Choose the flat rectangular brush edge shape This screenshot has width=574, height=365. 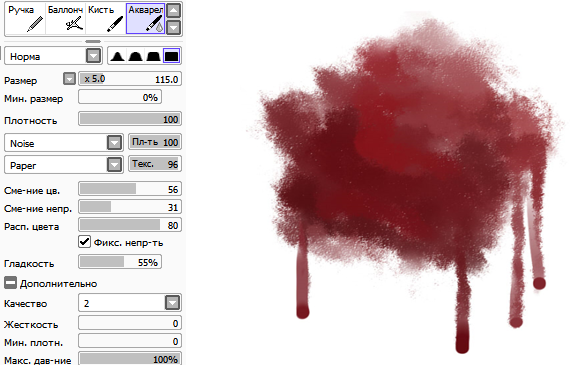point(171,56)
